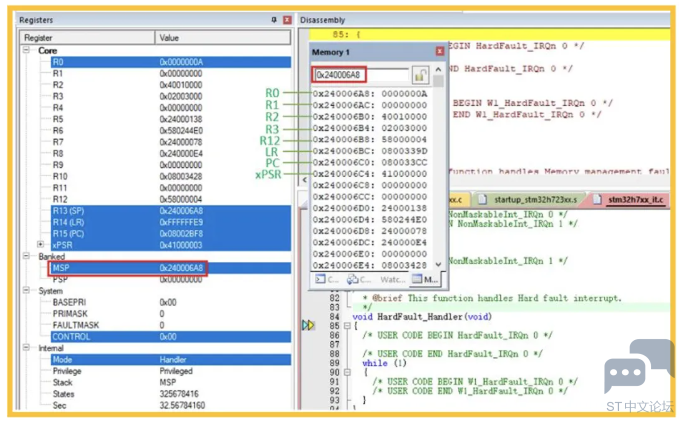Select the BASEPRI system register
683x422 pixels.
pos(171,302)
